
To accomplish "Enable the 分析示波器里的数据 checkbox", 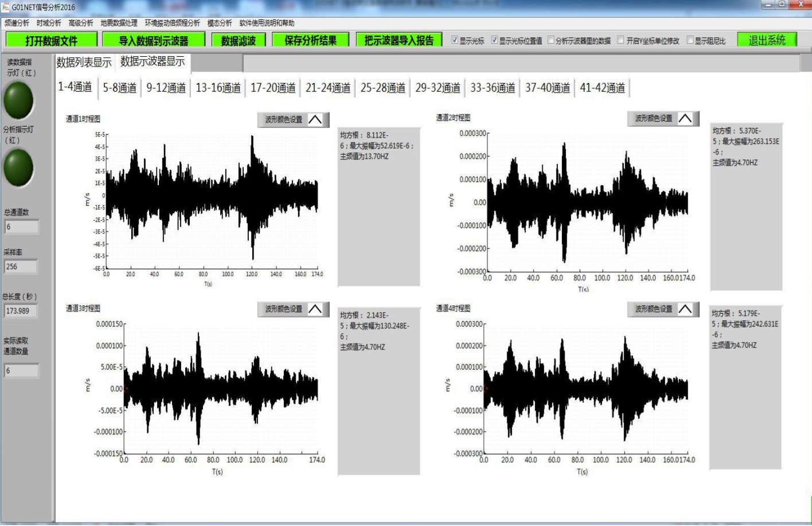I will click(551, 40).
